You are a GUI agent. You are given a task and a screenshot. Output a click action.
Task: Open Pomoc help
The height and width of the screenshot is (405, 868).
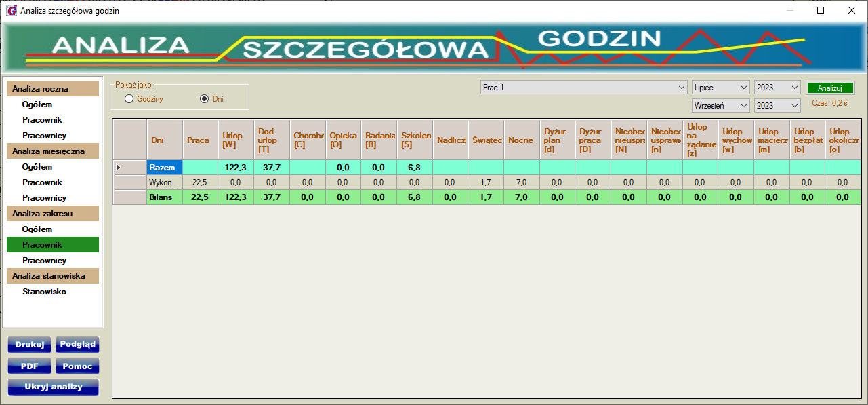point(77,366)
